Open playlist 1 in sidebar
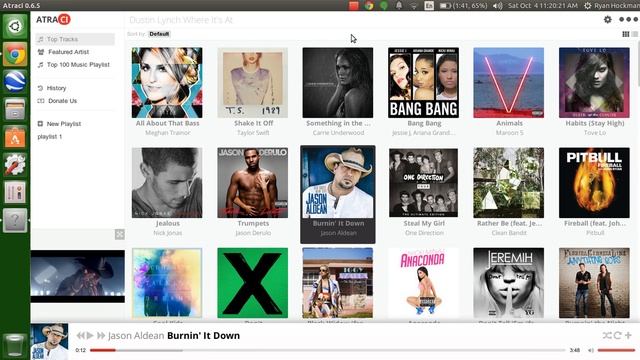The width and height of the screenshot is (640, 360). point(50,137)
